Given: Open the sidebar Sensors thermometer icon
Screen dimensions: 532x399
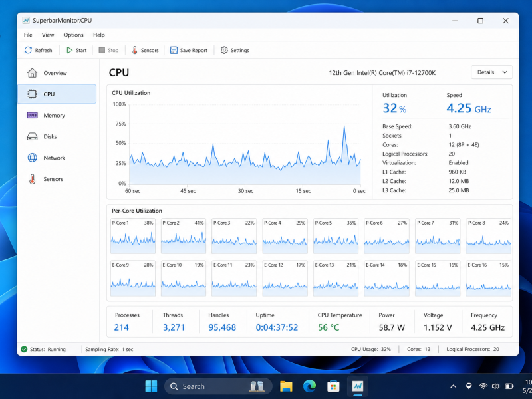Looking at the screenshot, I should [x=32, y=179].
